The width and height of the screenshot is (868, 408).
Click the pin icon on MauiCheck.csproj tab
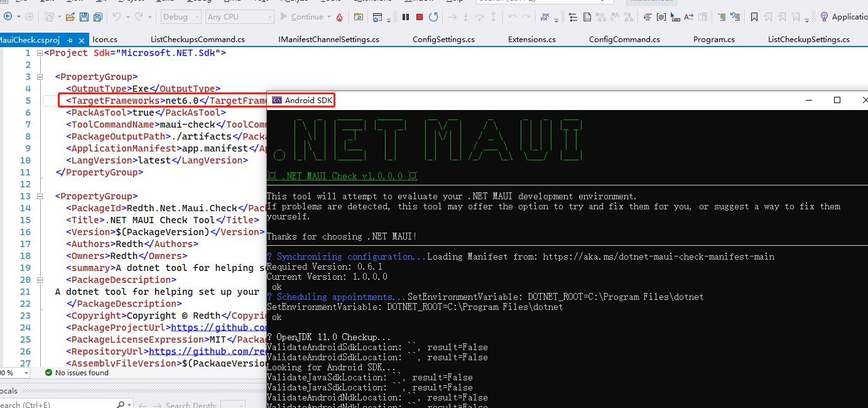coord(70,40)
